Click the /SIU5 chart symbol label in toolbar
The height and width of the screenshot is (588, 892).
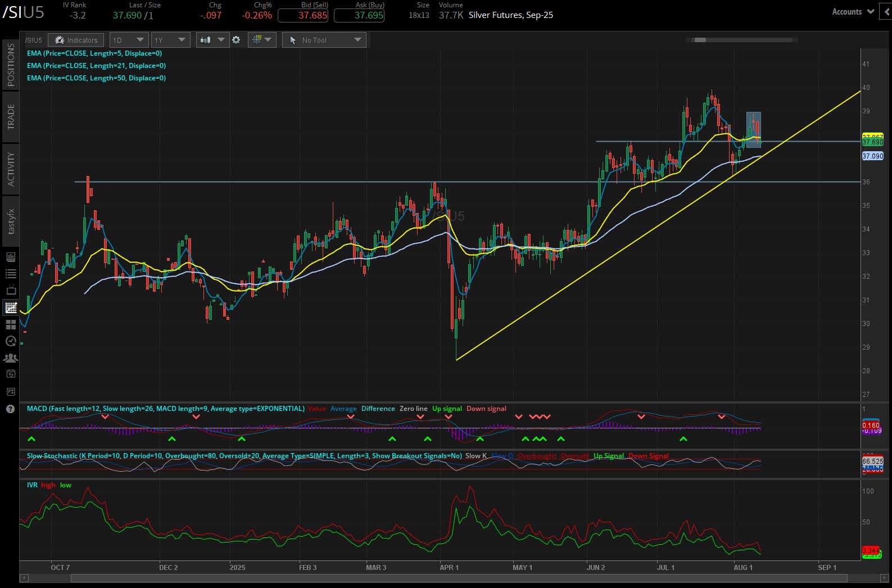click(34, 40)
